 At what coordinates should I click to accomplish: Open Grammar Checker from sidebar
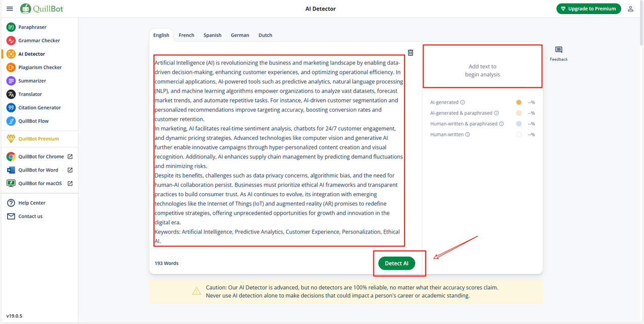pos(39,40)
